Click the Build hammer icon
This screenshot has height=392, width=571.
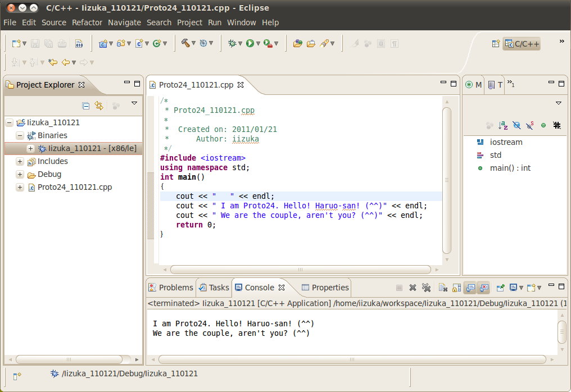coord(185,43)
